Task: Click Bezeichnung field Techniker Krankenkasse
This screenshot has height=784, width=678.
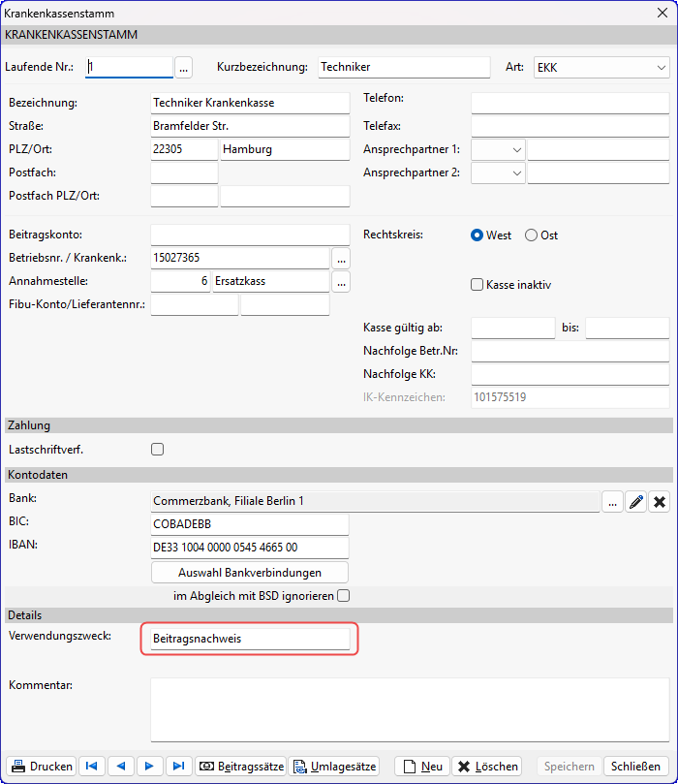Action: pos(250,103)
